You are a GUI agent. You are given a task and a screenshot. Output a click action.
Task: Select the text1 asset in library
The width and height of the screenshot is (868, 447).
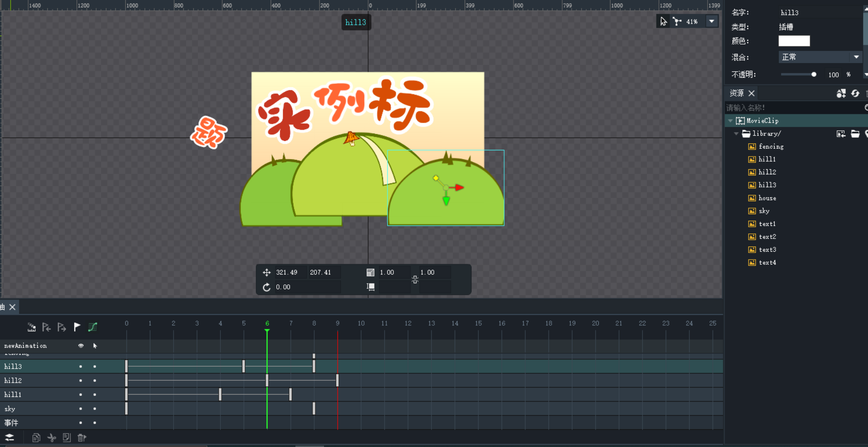pyautogui.click(x=767, y=224)
